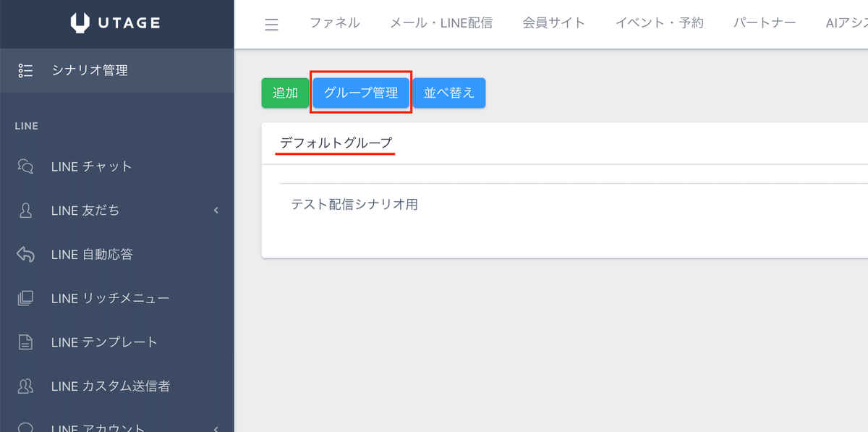The image size is (868, 432).
Task: Select the LINE 自動応答 reply-arrow icon
Action: (x=26, y=254)
